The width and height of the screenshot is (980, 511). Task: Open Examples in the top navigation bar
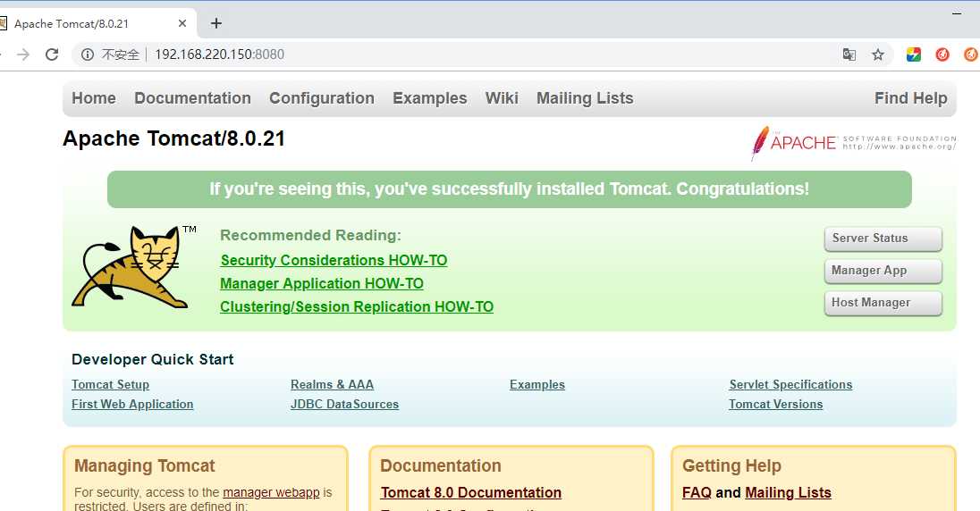point(430,98)
